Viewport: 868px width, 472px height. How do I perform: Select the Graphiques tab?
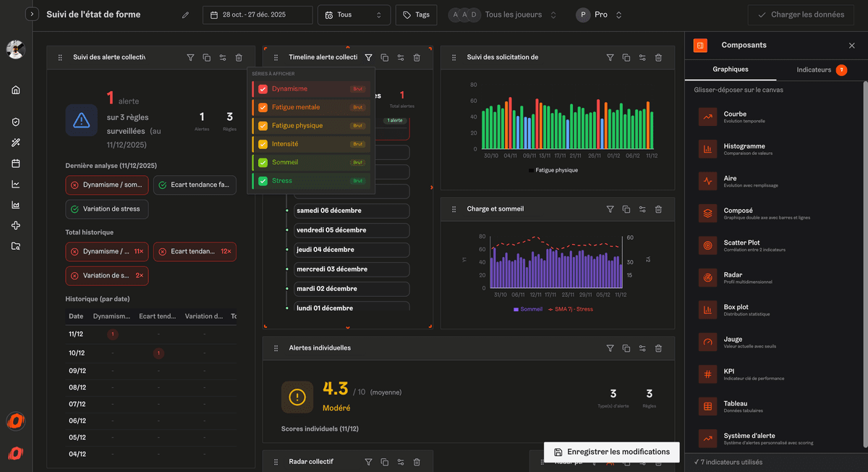tap(731, 69)
